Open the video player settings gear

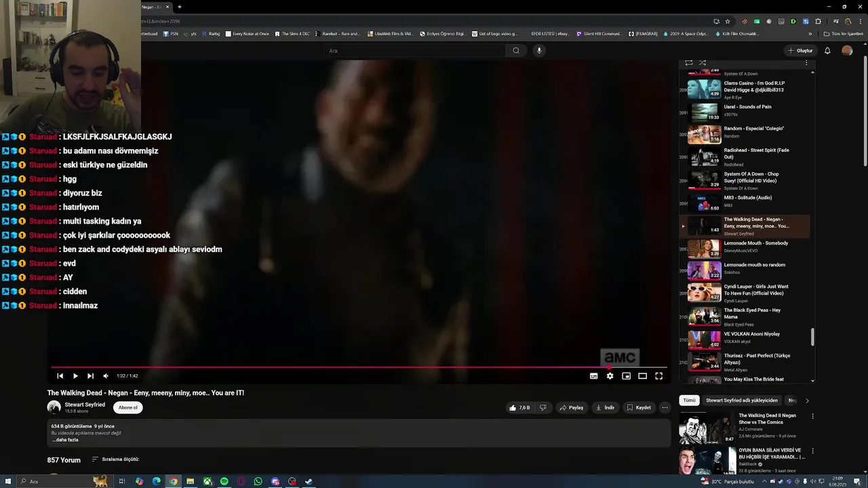coord(610,376)
